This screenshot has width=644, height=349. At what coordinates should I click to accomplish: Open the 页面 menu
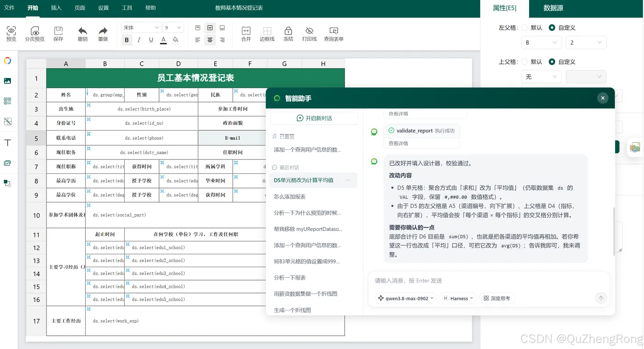coord(80,8)
